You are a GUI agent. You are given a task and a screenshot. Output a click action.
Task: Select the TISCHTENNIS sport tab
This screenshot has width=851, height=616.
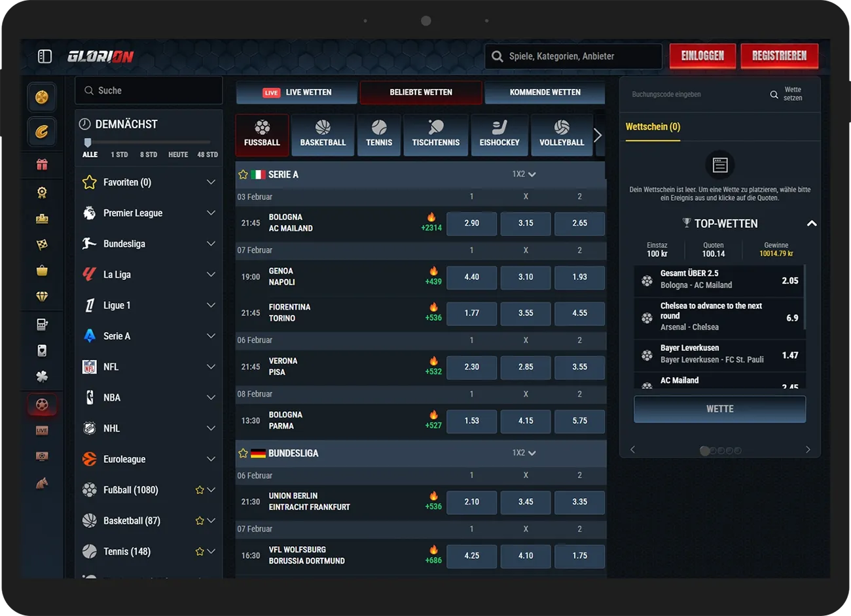click(436, 135)
